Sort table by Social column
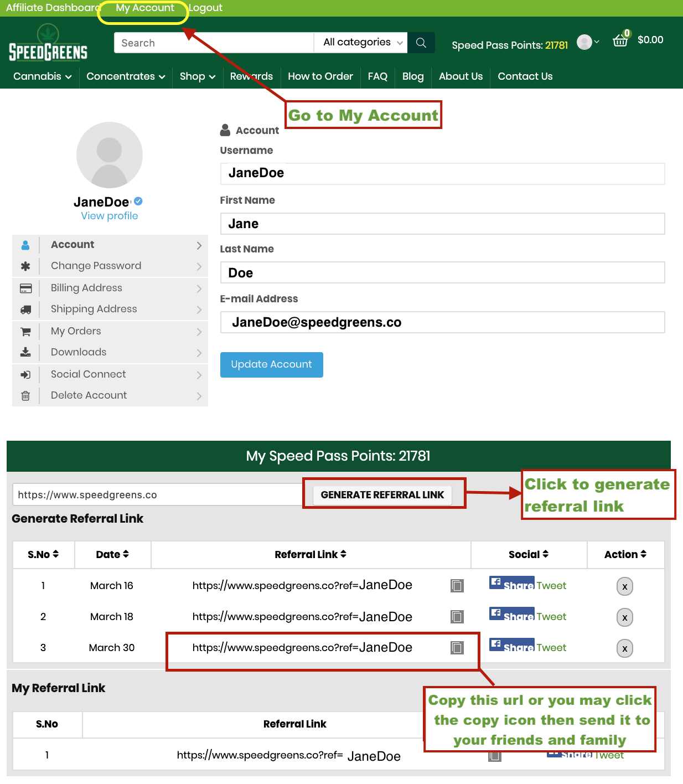The image size is (683, 784). [x=529, y=555]
